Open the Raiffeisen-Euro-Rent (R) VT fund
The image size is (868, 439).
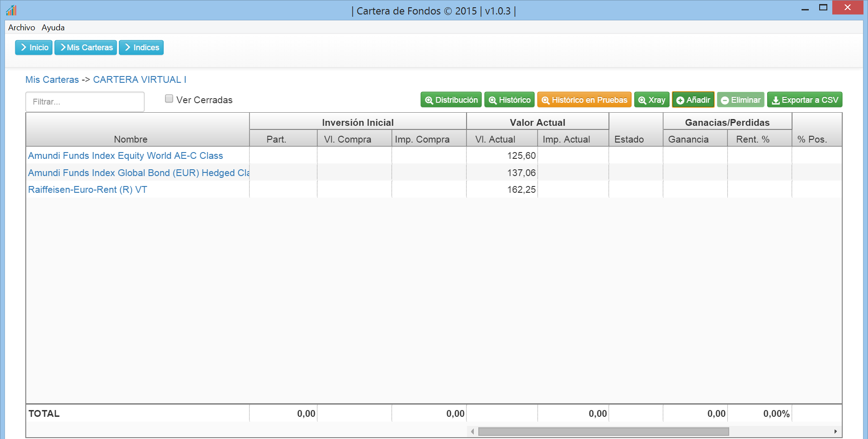point(88,190)
